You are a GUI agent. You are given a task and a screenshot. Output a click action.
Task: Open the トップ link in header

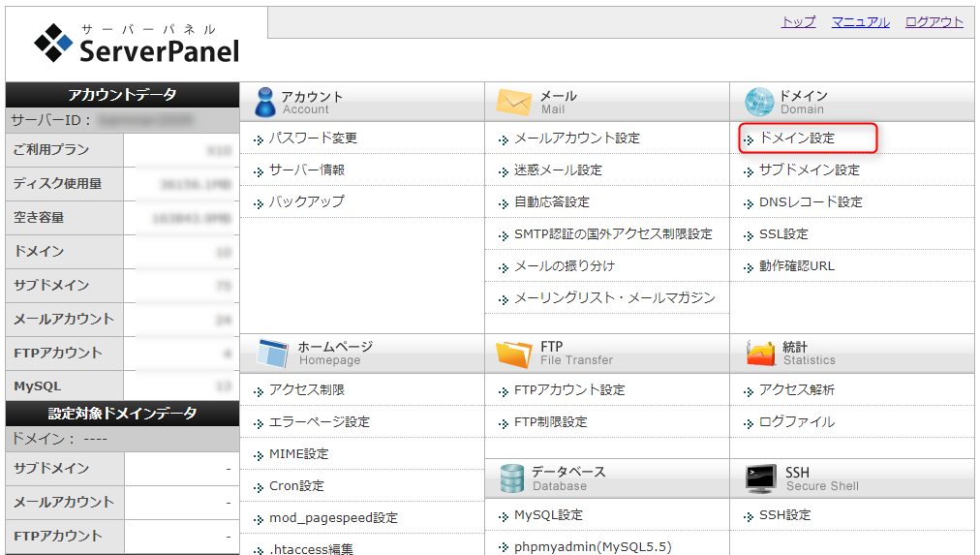click(x=798, y=22)
